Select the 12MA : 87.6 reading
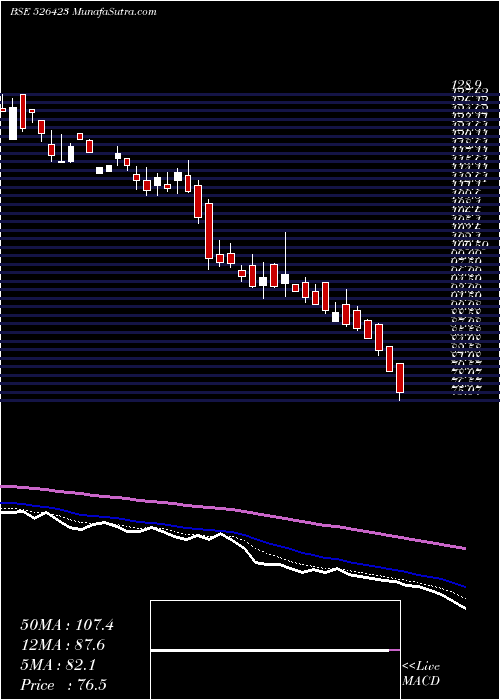This screenshot has width=500, height=700. 63,645
